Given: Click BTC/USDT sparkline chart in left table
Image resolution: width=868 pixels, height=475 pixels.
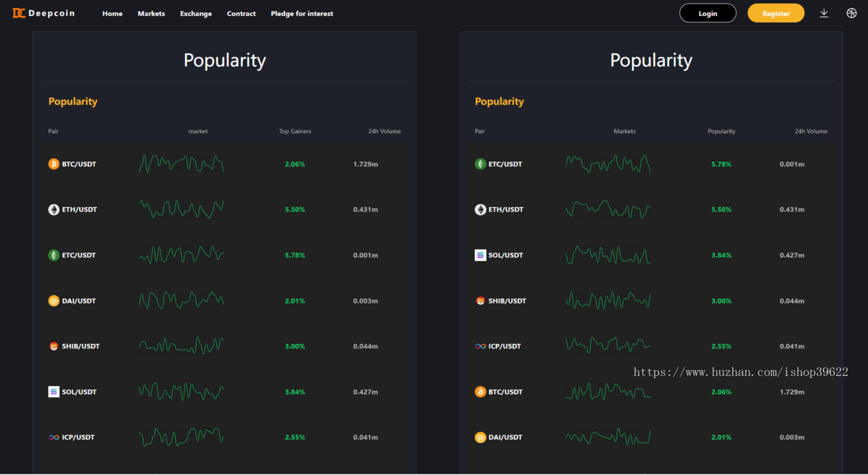Looking at the screenshot, I should click(x=182, y=164).
